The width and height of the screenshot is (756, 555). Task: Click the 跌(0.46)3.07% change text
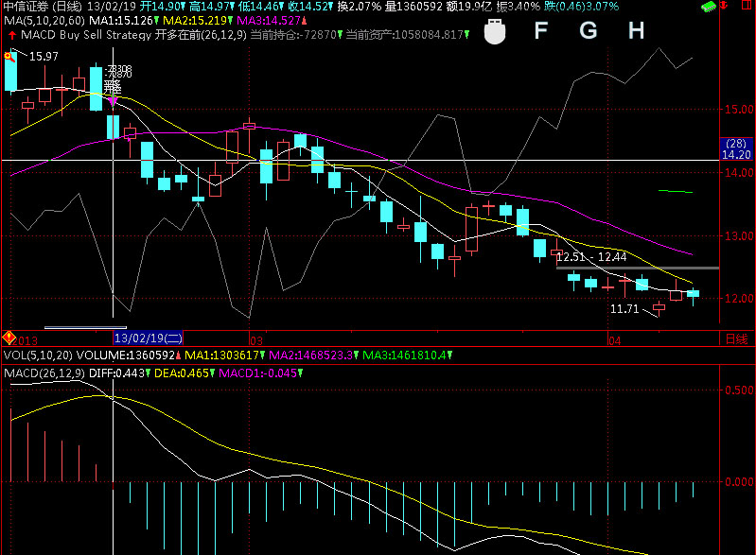pos(582,7)
